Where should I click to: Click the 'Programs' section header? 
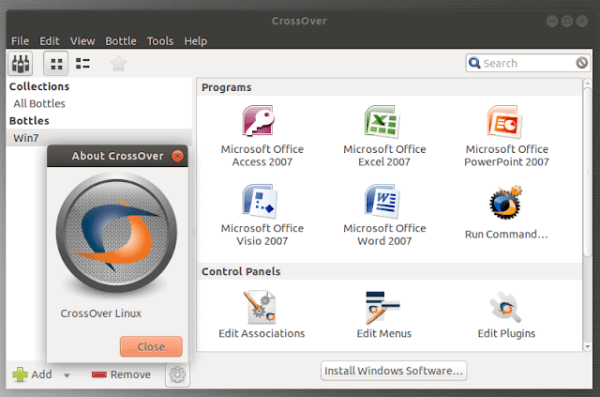coord(227,87)
